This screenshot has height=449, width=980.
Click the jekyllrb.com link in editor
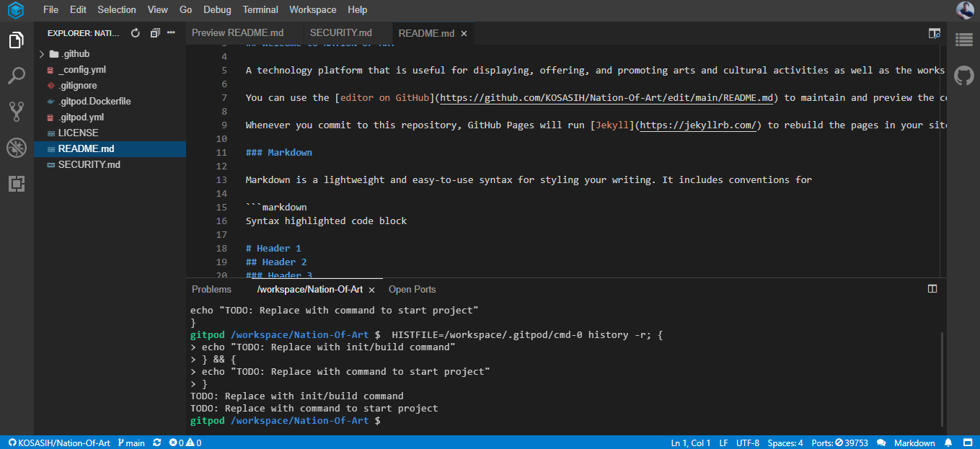[698, 125]
